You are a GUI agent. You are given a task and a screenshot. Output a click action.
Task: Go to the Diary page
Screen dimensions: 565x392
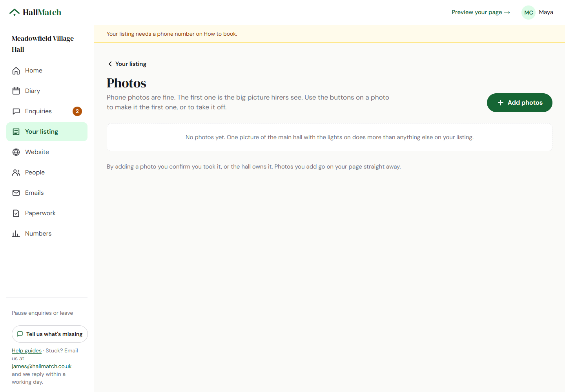tap(47, 91)
